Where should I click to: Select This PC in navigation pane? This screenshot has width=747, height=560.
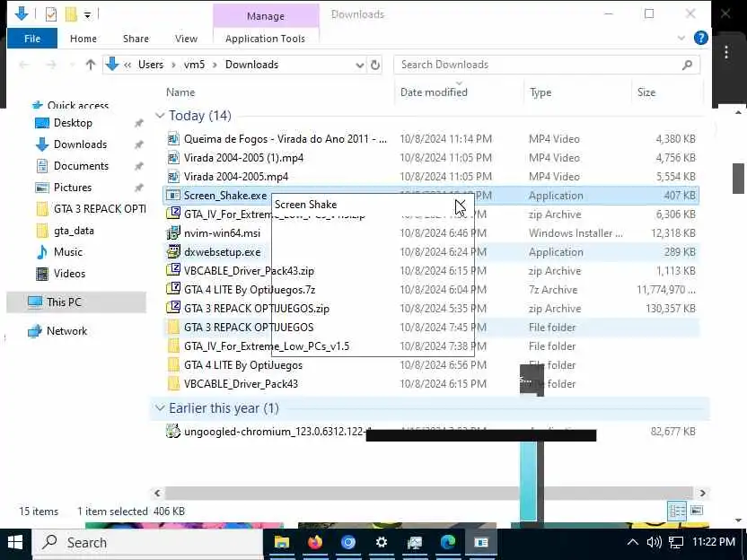[64, 302]
